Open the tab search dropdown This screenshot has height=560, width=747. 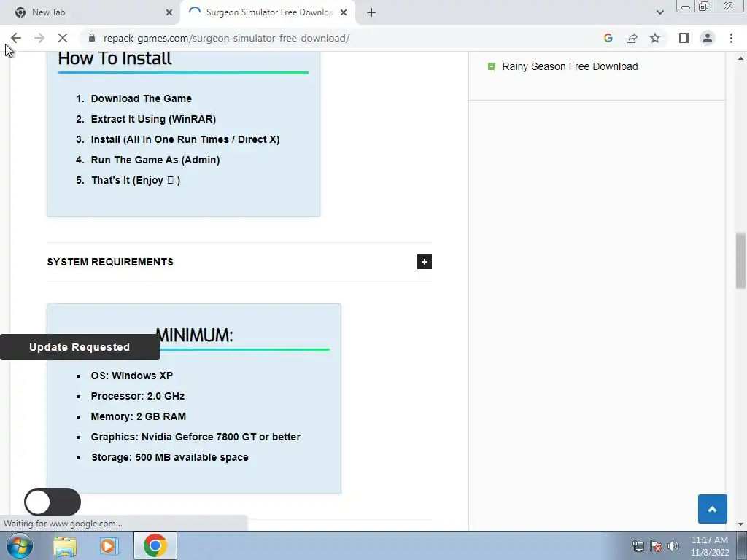pos(659,12)
